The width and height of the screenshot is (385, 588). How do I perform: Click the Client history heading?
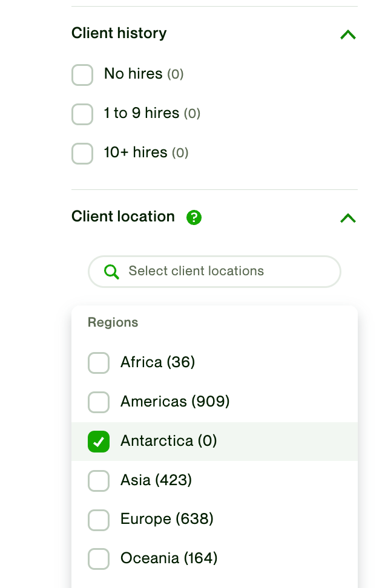[119, 33]
